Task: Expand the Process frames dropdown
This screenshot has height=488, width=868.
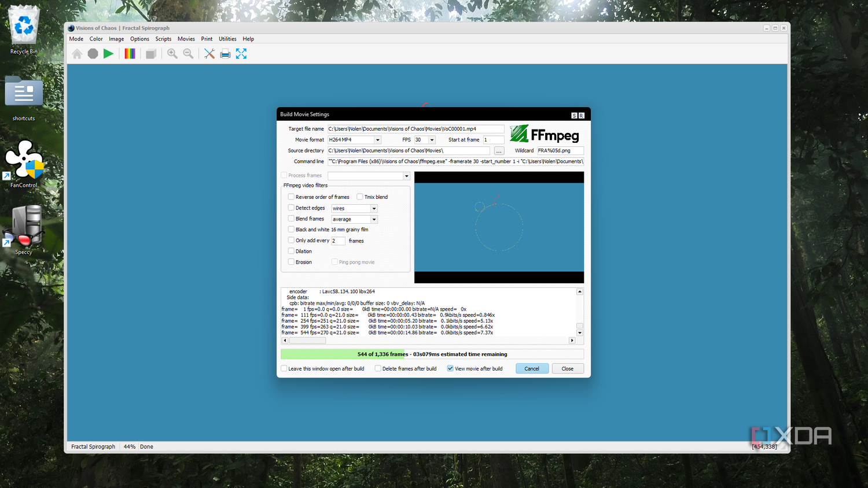Action: 406,176
